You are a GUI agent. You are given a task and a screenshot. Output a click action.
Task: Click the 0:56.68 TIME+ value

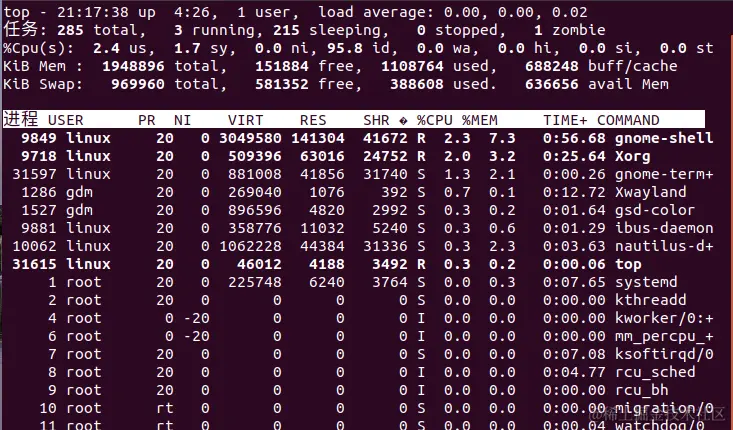click(574, 138)
